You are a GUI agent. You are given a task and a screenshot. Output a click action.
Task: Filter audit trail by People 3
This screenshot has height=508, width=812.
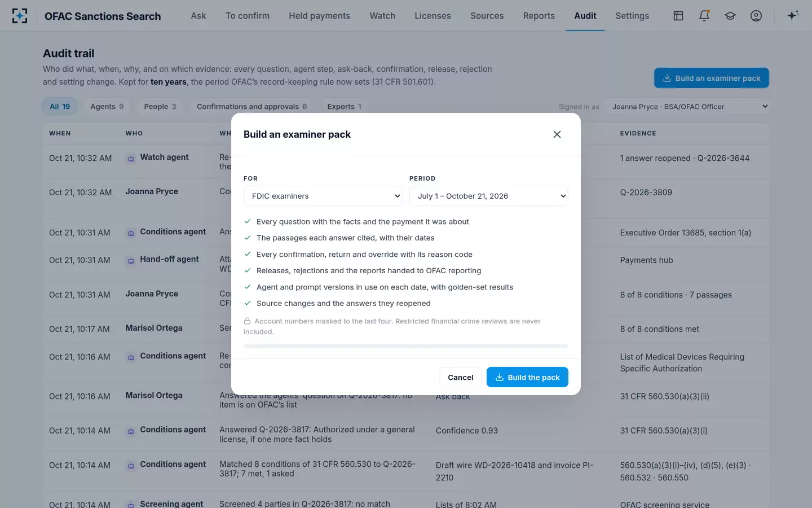(160, 107)
